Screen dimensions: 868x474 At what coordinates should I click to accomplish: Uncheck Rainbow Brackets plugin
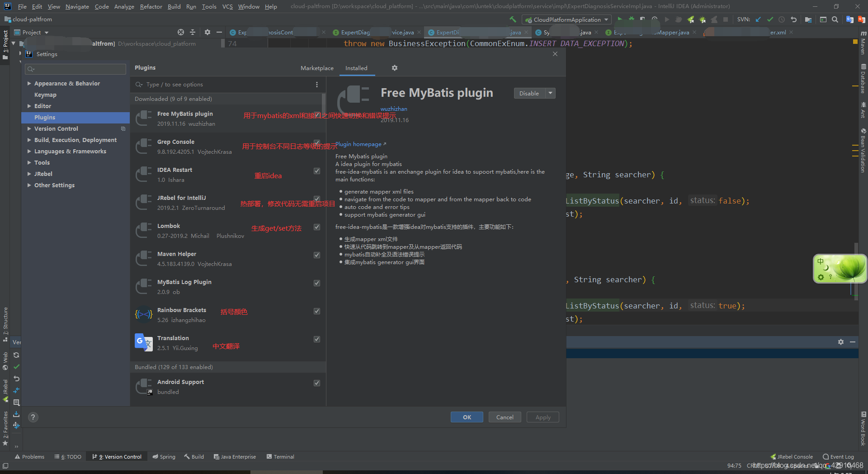click(317, 311)
